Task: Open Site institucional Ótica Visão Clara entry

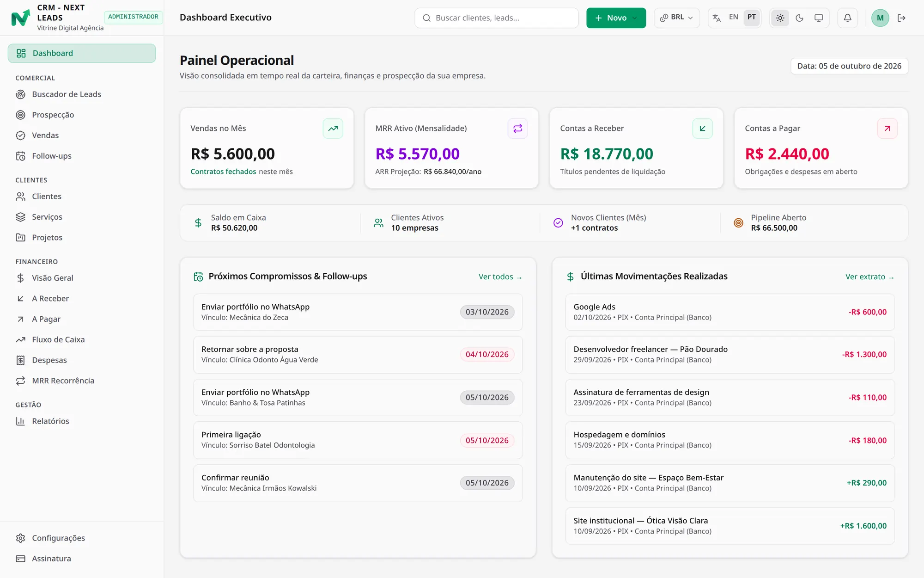Action: (730, 526)
